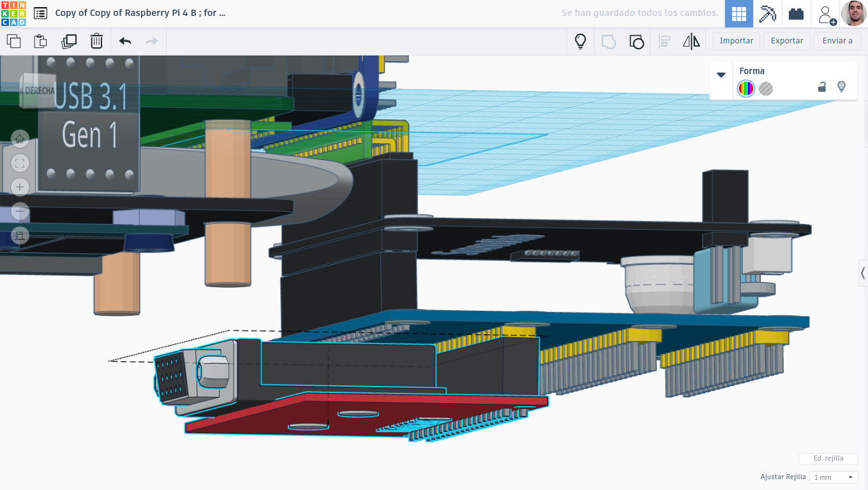Open the designs list icon
The image size is (868, 490).
tap(40, 13)
